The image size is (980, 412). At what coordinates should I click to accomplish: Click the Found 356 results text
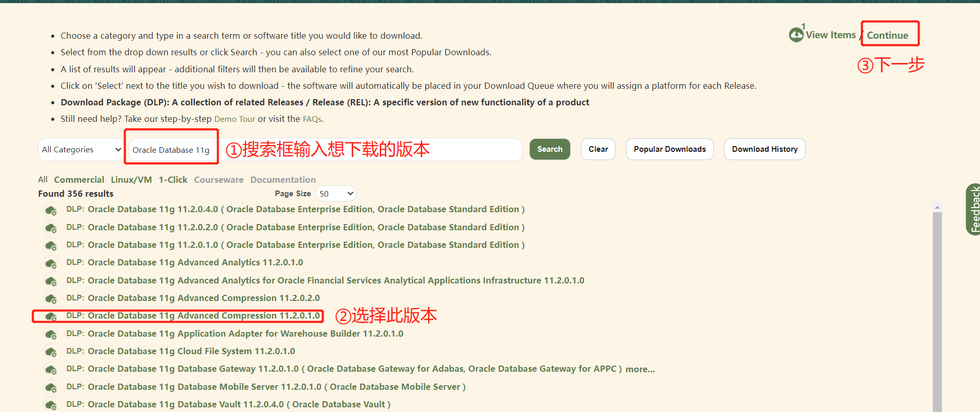75,194
